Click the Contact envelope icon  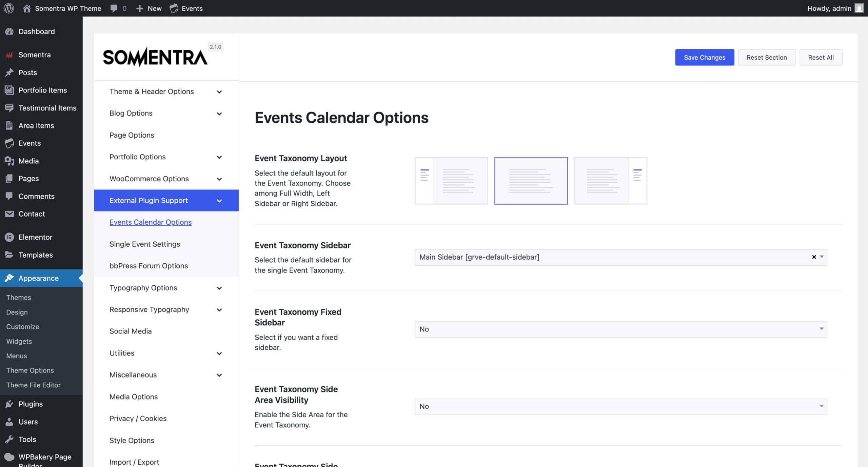pyautogui.click(x=9, y=214)
